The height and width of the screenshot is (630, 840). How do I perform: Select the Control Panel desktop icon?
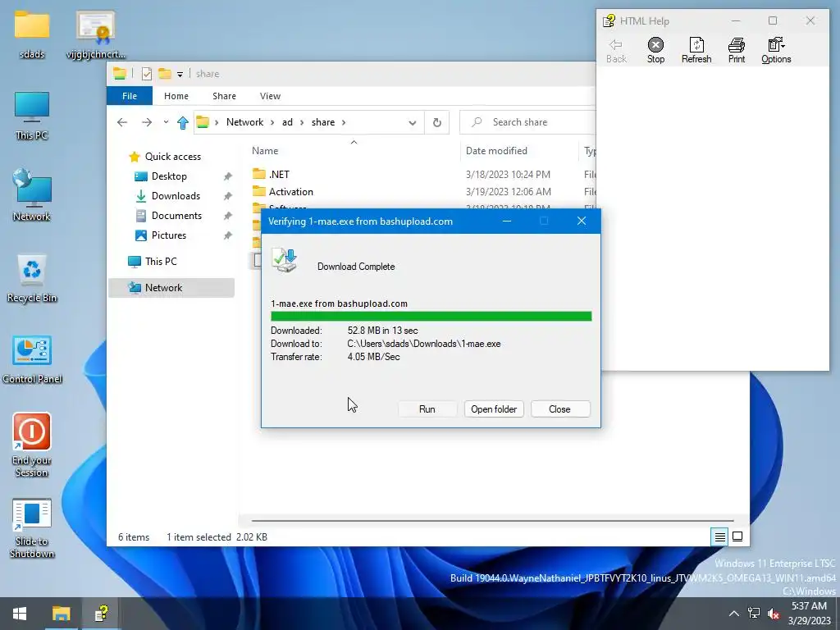point(32,360)
